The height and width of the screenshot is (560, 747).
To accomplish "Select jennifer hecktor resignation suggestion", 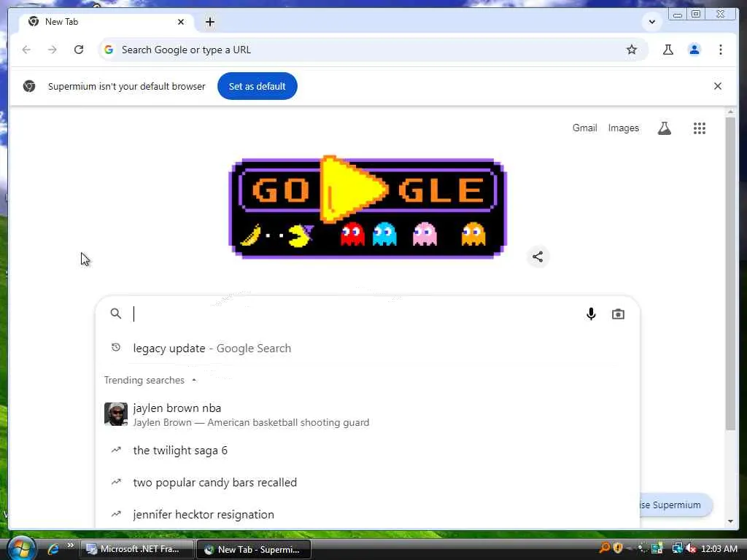I will 368,514.
